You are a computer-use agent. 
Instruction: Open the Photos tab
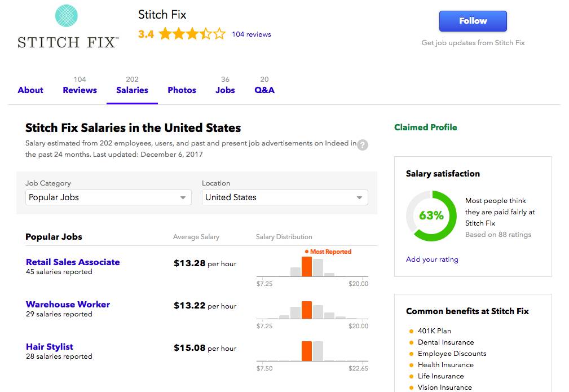pyautogui.click(x=182, y=90)
